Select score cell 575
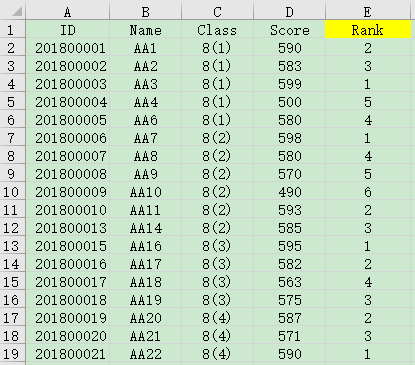 (x=290, y=300)
